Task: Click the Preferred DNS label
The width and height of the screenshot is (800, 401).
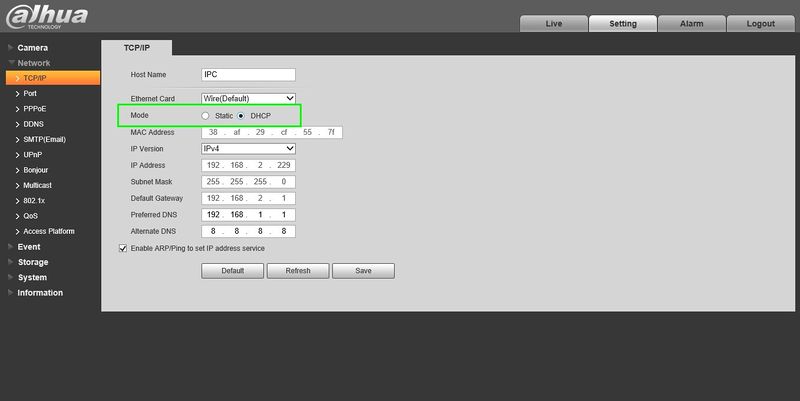Action: coord(154,215)
